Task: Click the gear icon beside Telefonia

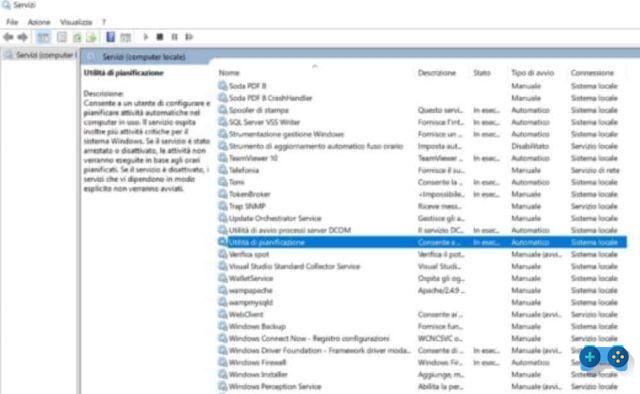Action: (222, 170)
